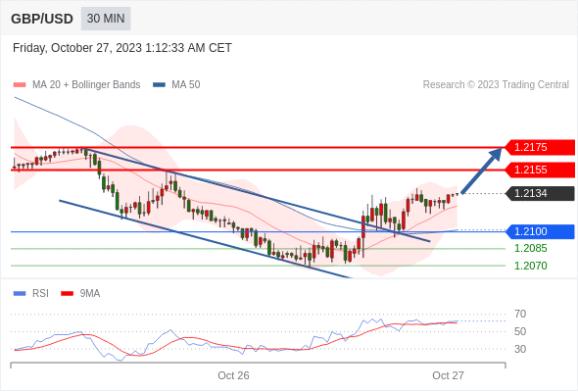This screenshot has height=392, width=578.
Task: Click the Research © 2023 Trading Central credit
Action: pyautogui.click(x=496, y=85)
